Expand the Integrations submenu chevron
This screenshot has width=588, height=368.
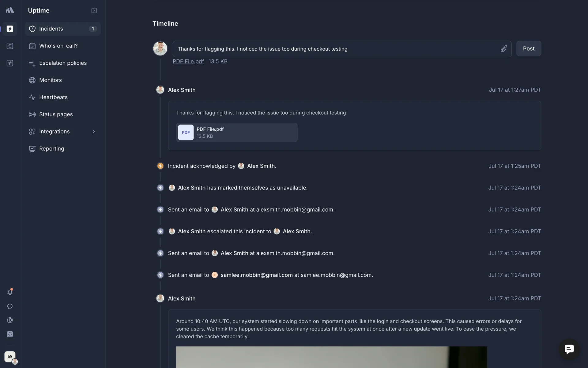94,132
